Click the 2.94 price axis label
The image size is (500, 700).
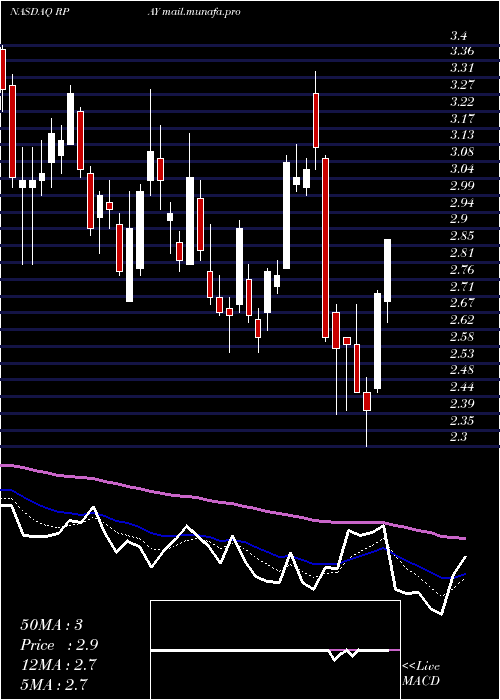tap(462, 202)
